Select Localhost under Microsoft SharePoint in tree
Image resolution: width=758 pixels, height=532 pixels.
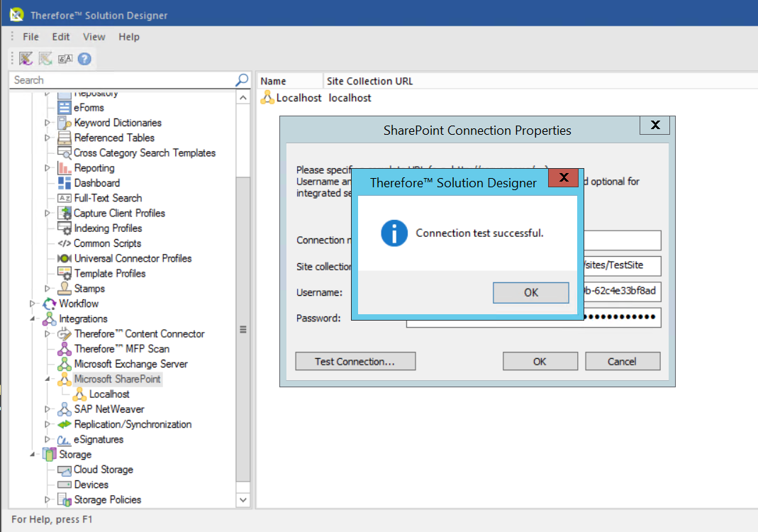click(x=108, y=394)
